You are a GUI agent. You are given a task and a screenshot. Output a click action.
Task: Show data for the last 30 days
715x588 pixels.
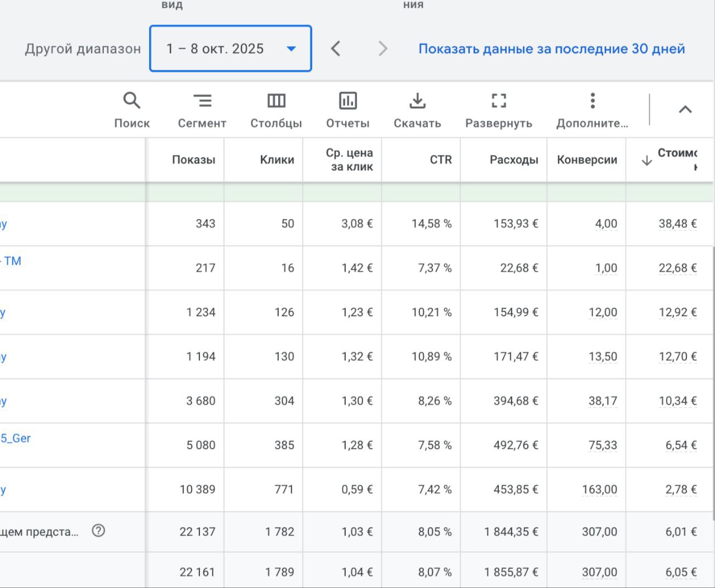tap(551, 49)
